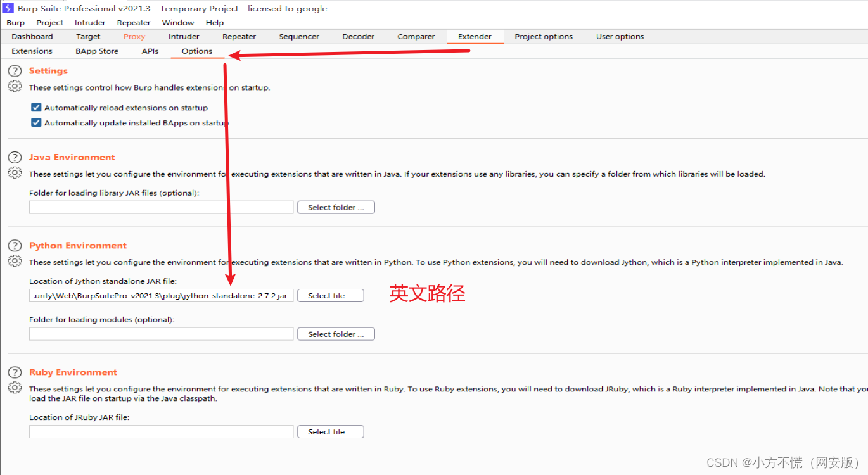Open the BApp Store sub-tab
This screenshot has width=868, height=475.
(x=97, y=51)
